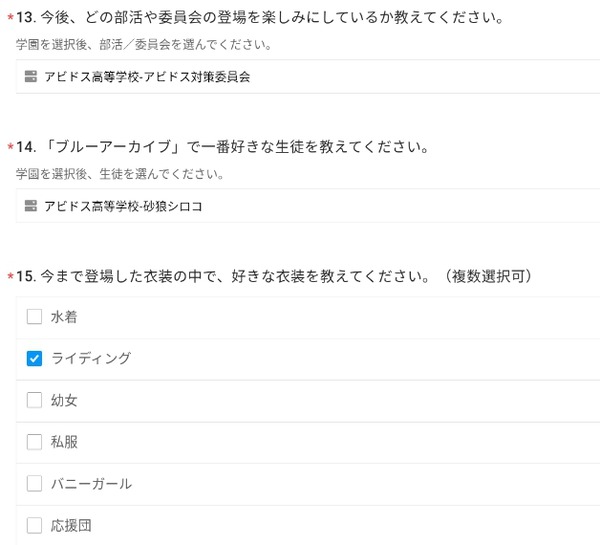
Task: Click question 14 title about 一番好きな生徒
Action: 223,147
